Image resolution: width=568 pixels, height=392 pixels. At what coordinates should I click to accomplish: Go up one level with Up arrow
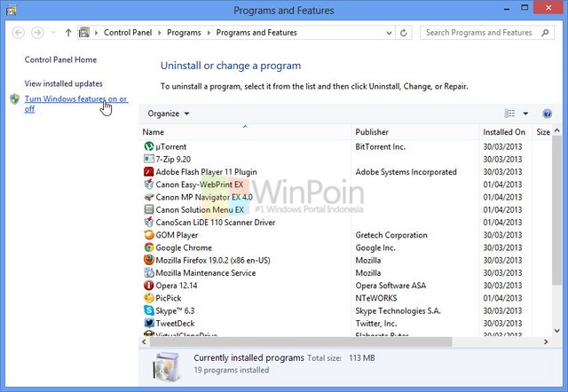click(68, 33)
